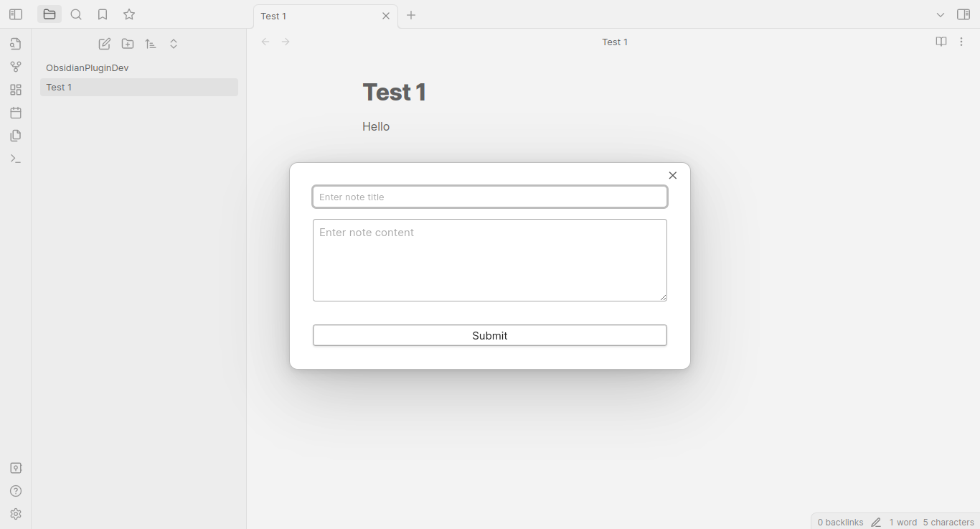Expand all folders in the file explorer
The width and height of the screenshot is (980, 529).
coord(174,44)
